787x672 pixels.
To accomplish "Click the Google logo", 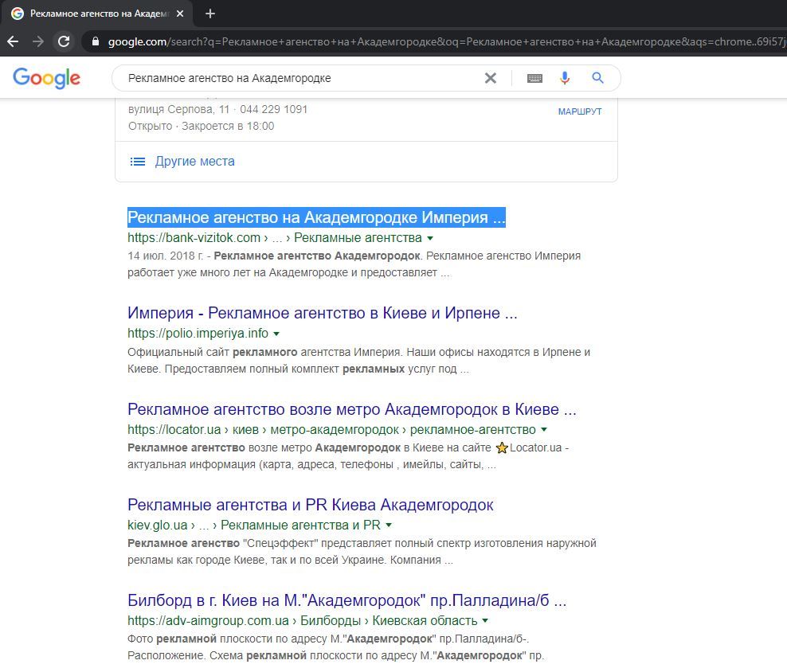I will coord(46,78).
